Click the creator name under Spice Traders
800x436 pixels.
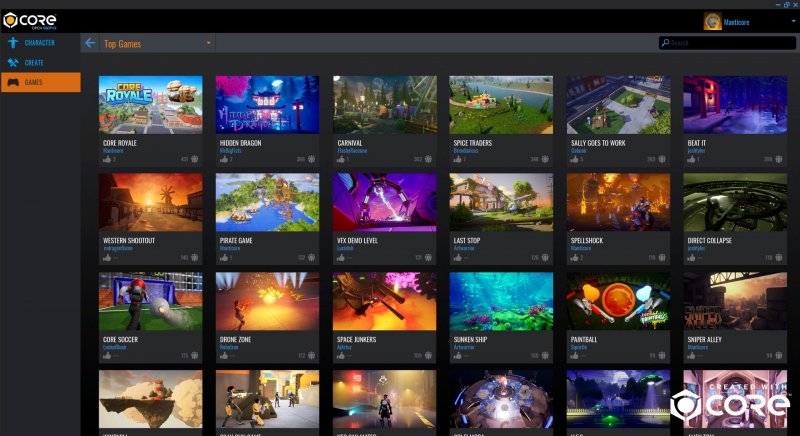click(x=466, y=151)
